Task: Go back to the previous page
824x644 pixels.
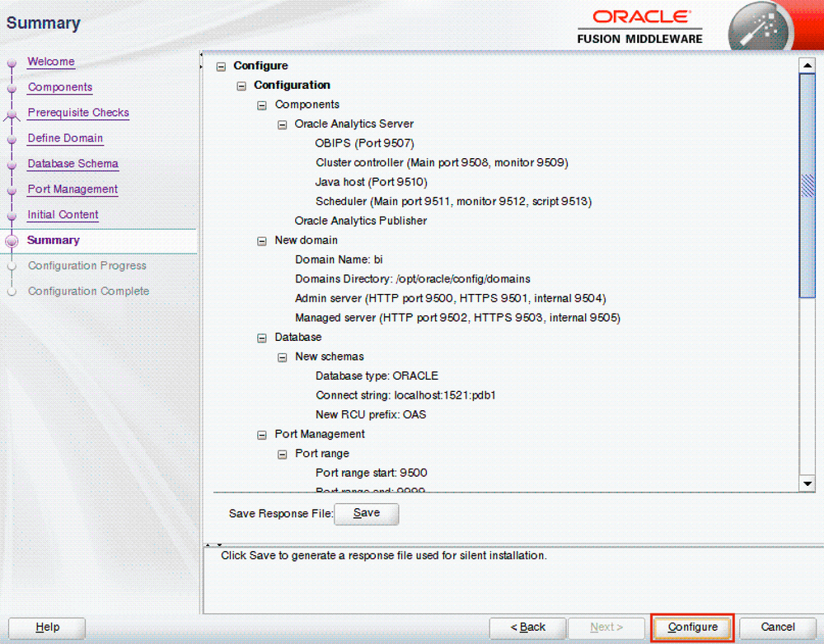Action: coord(527,628)
